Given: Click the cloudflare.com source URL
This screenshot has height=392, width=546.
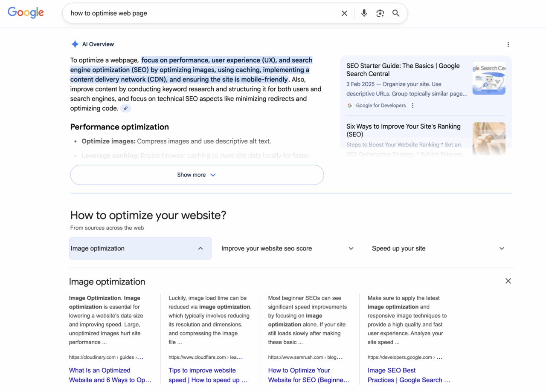Looking at the screenshot, I should tap(206, 357).
